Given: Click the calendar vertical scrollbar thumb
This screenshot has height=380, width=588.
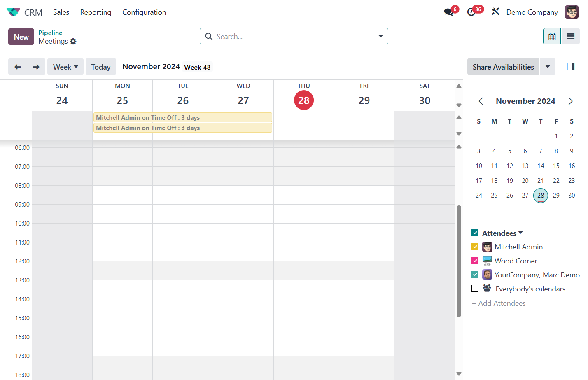Looking at the screenshot, I should tap(459, 261).
